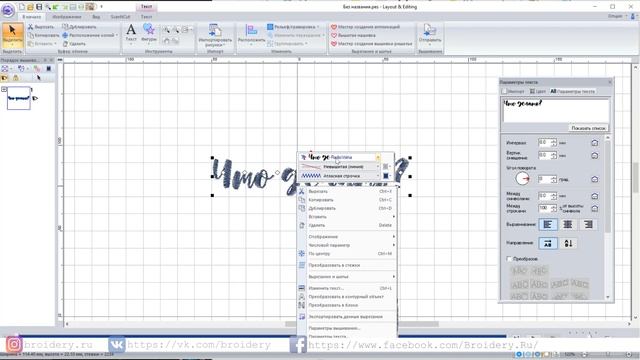The width and height of the screenshot is (640, 360).
Task: Enable the Преобразов. checkbox
Action: 509,259
